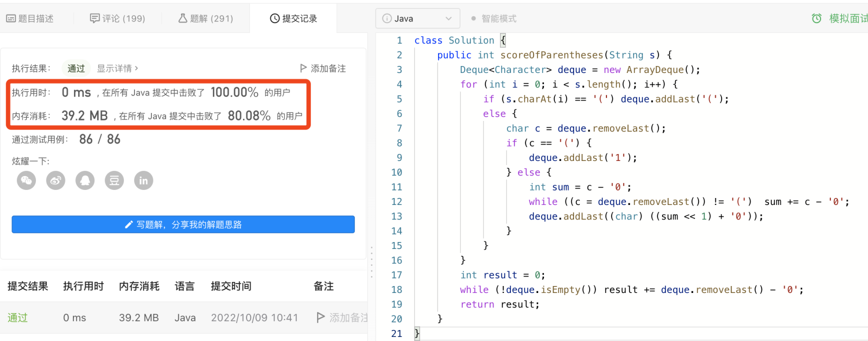Screen dimensions: 868x341
Task: Share result via WeChat icon
Action: [x=26, y=180]
